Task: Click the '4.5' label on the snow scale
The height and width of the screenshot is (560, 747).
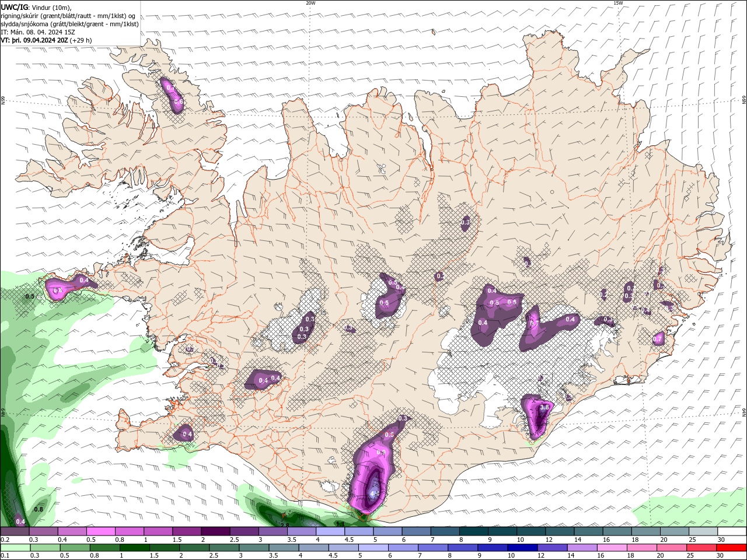Action: (x=349, y=540)
